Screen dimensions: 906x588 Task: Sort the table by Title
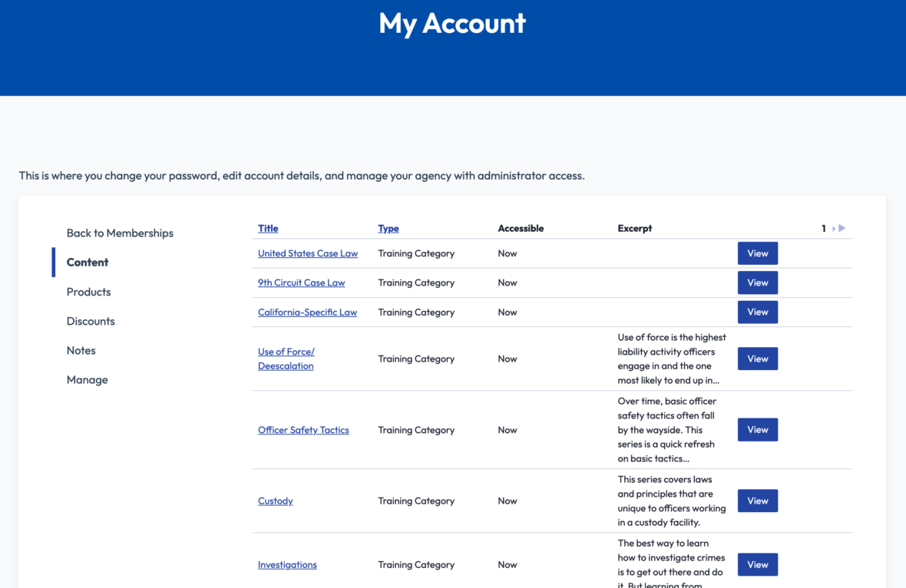click(268, 228)
